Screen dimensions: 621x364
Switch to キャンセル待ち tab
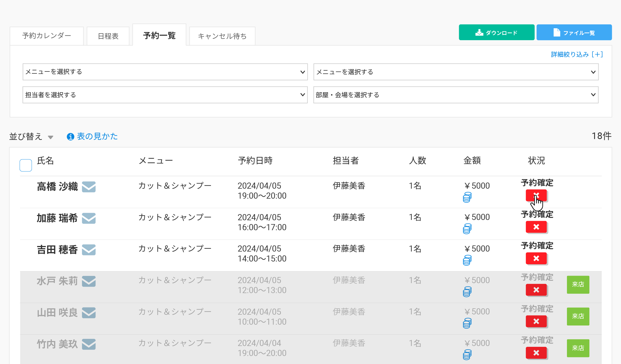pos(222,36)
